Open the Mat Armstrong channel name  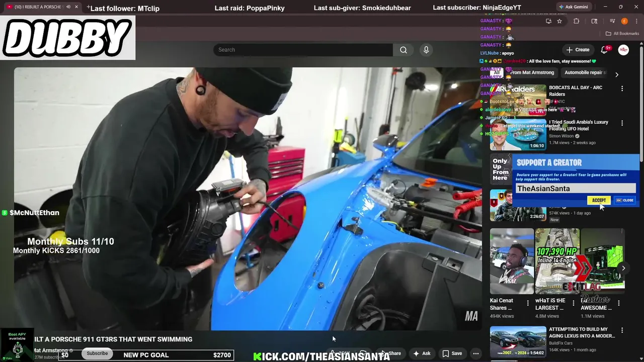pyautogui.click(x=50, y=350)
